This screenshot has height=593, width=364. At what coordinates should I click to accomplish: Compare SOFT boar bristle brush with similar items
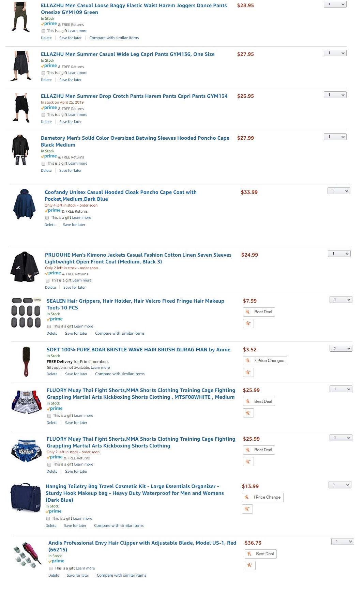[x=120, y=374]
